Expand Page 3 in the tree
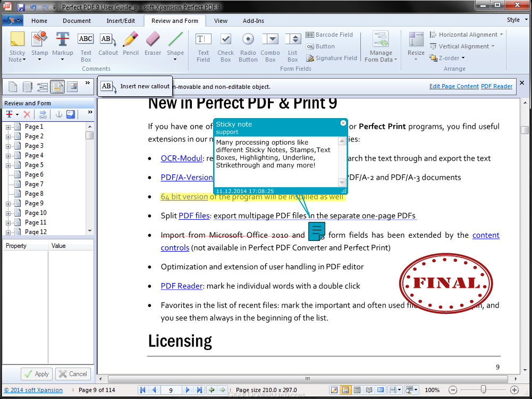 [9, 146]
